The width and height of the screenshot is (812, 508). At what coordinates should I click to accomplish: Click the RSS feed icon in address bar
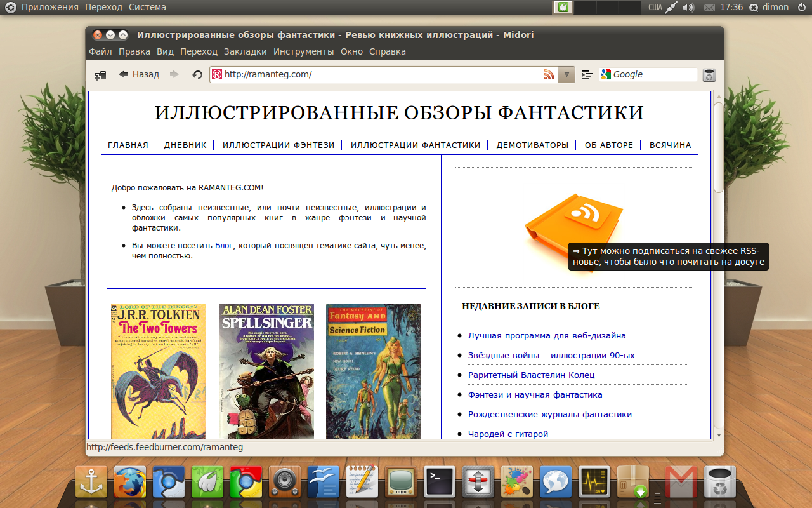click(549, 75)
